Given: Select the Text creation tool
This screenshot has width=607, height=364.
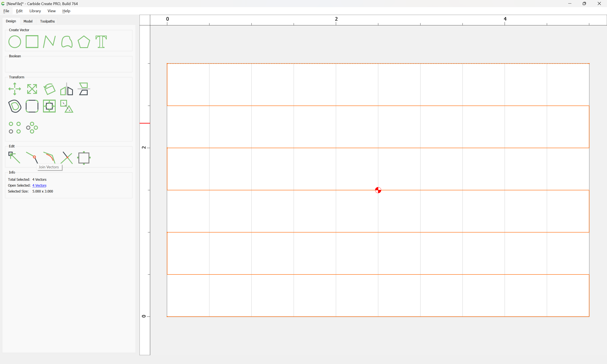Looking at the screenshot, I should click(101, 42).
